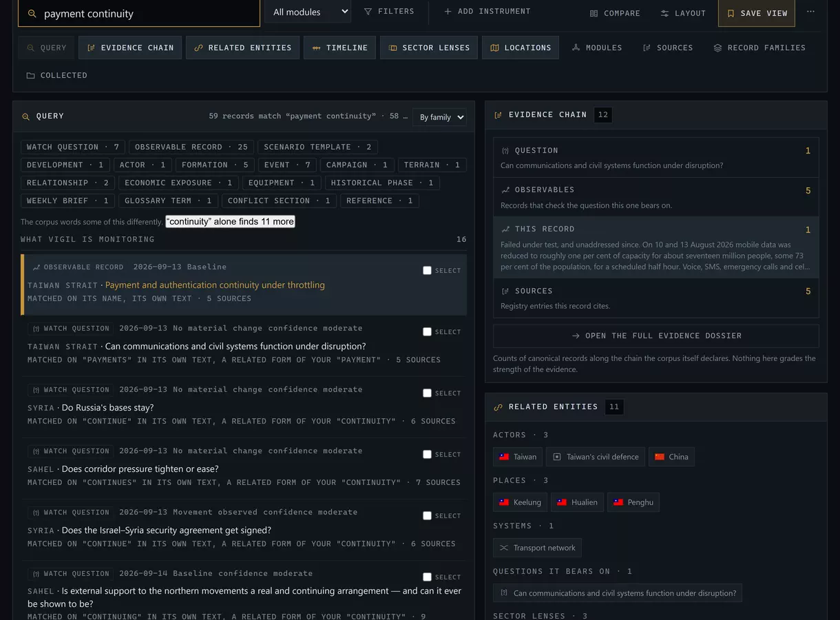Viewport: 840px width, 620px height.
Task: Click the Transport network system icon
Action: 504,548
